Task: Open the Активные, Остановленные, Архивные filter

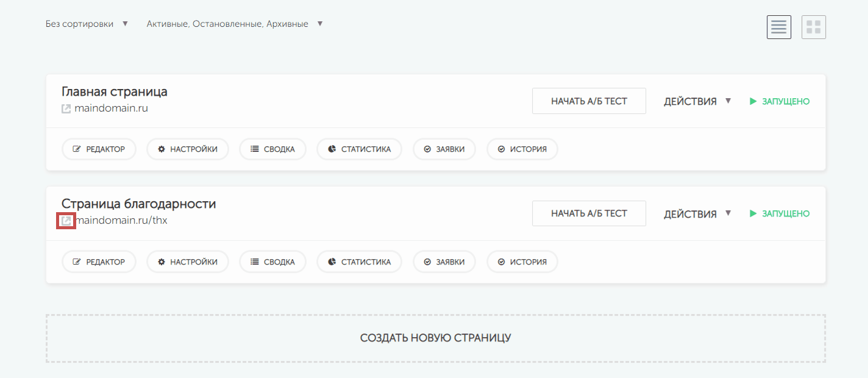Action: point(234,24)
